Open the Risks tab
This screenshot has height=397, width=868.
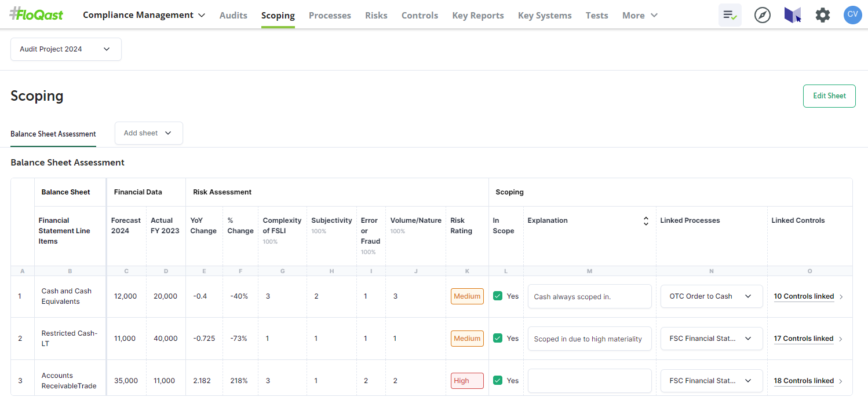[376, 16]
